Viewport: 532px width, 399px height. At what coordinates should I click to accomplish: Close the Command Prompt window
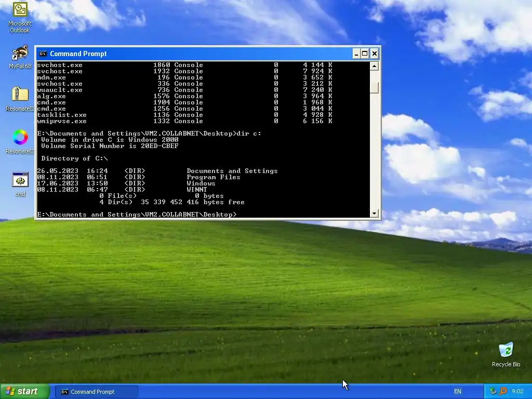(x=374, y=54)
